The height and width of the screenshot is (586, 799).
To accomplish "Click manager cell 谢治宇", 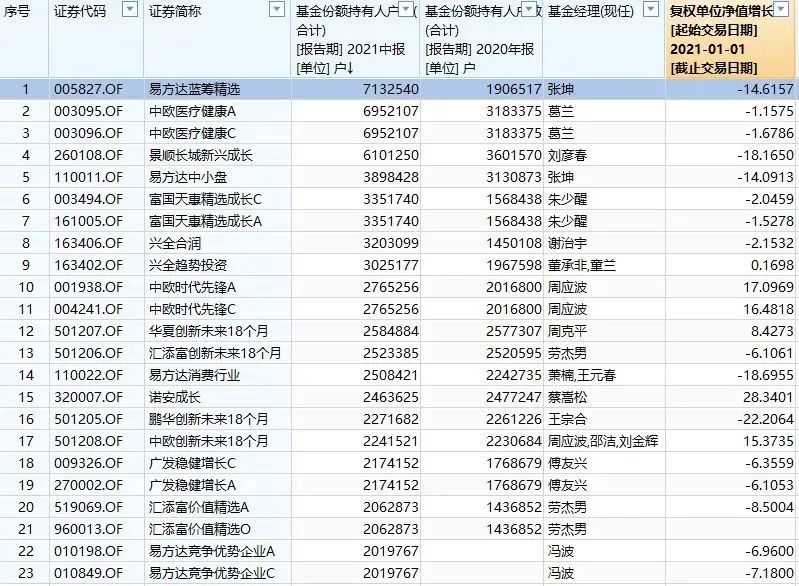I will point(567,243).
